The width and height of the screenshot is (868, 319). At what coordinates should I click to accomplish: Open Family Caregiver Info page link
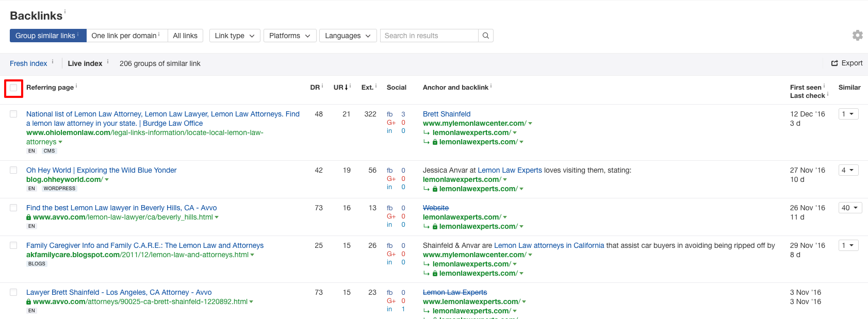(145, 245)
